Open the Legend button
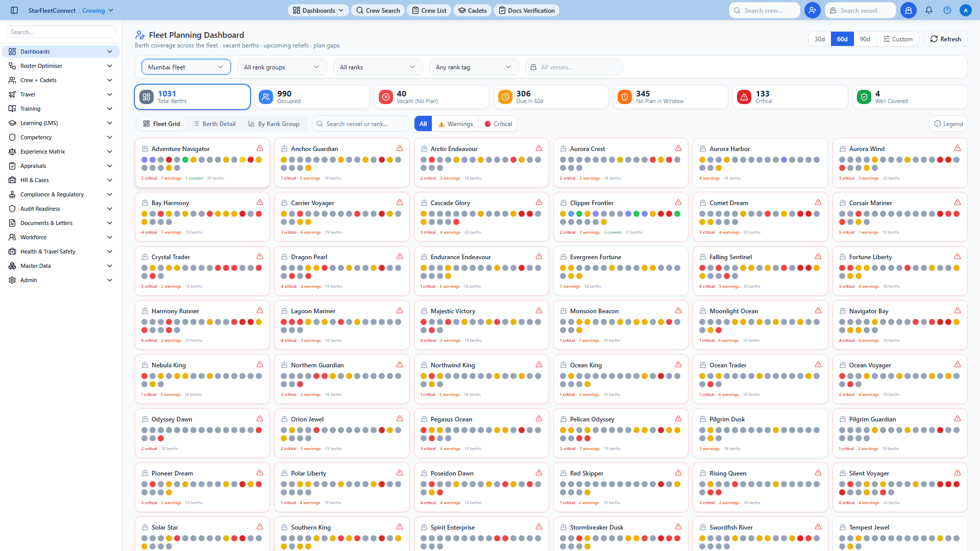Screen dimensions: 980x551 (x=948, y=123)
